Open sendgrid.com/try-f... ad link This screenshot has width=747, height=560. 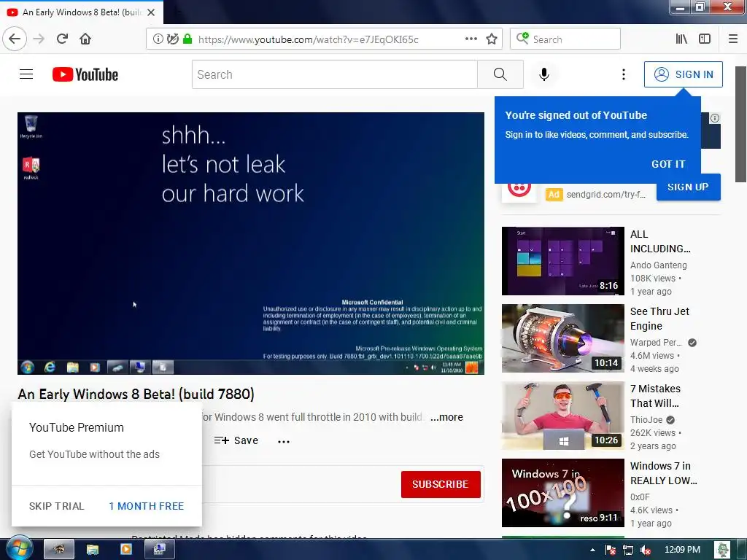coord(605,194)
